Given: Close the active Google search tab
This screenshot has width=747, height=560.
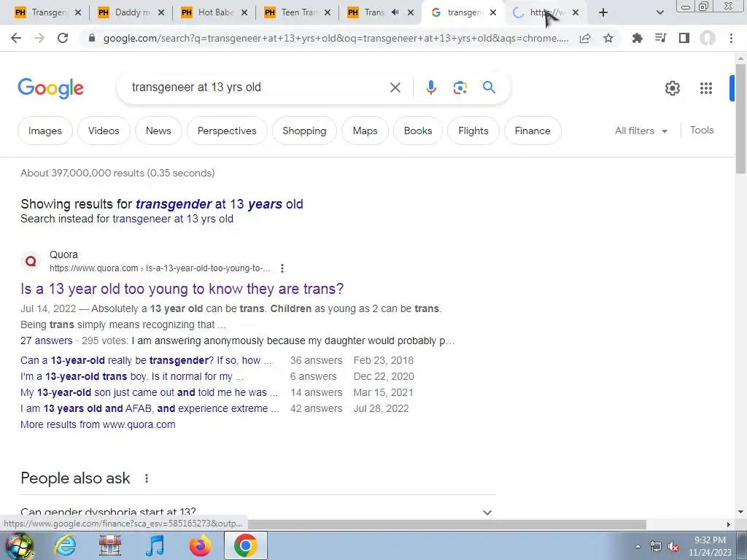Looking at the screenshot, I should pos(493,12).
